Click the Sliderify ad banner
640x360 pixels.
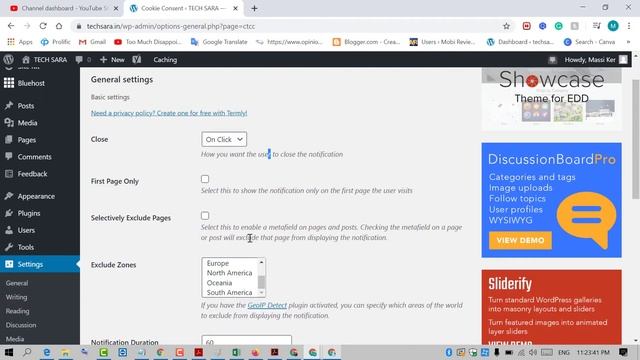click(551, 307)
